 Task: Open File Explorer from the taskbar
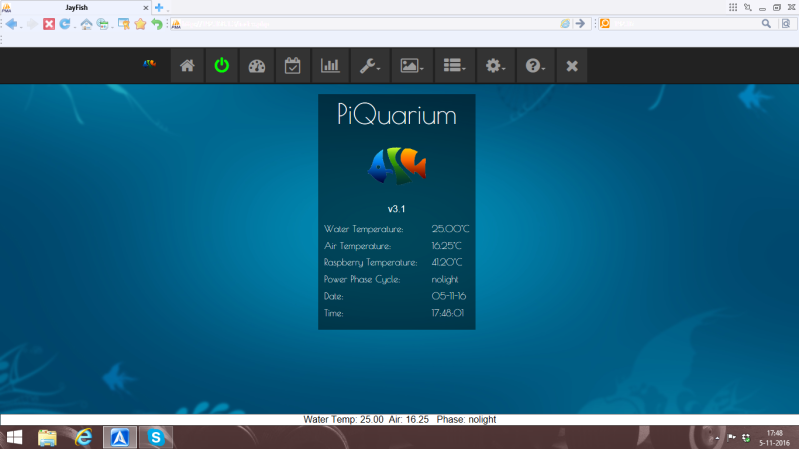coord(47,437)
